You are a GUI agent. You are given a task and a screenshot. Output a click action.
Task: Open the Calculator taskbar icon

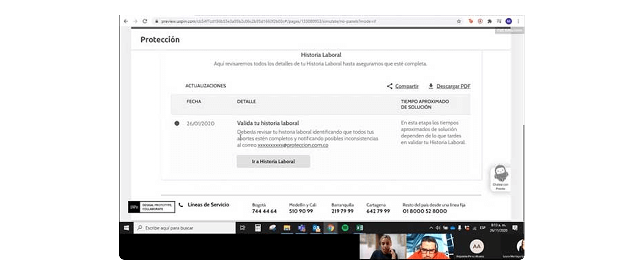point(258,228)
